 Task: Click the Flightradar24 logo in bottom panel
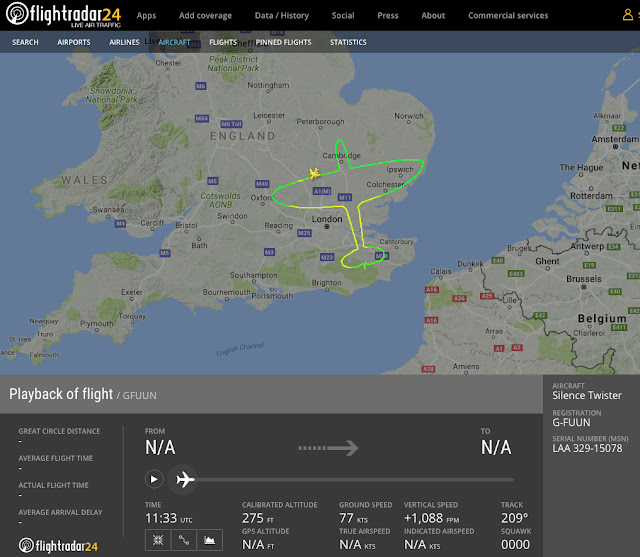coord(58,546)
